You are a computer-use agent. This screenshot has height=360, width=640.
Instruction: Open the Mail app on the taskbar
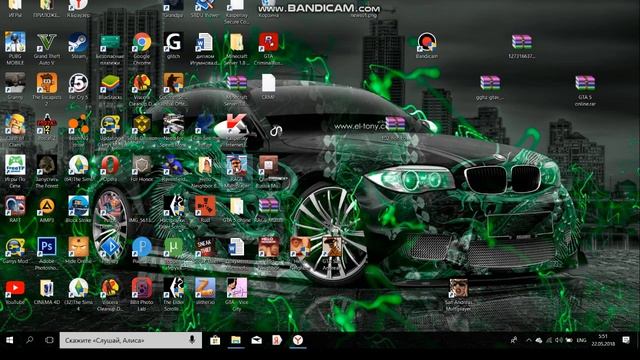pos(256,340)
